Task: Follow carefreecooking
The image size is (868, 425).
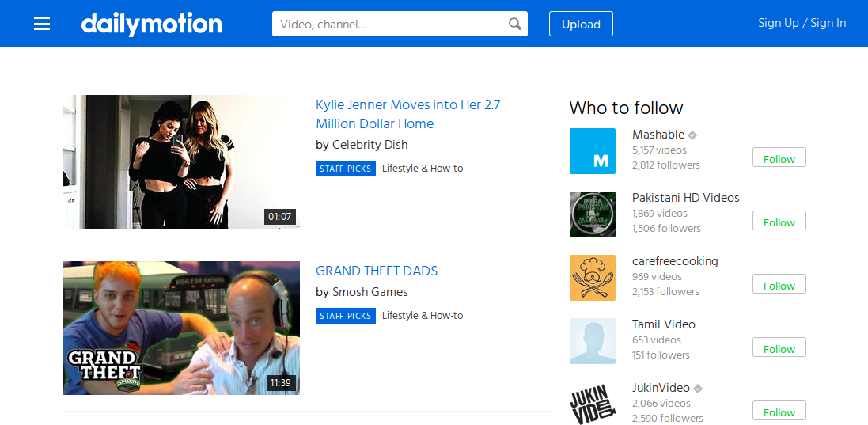Action: pyautogui.click(x=779, y=284)
